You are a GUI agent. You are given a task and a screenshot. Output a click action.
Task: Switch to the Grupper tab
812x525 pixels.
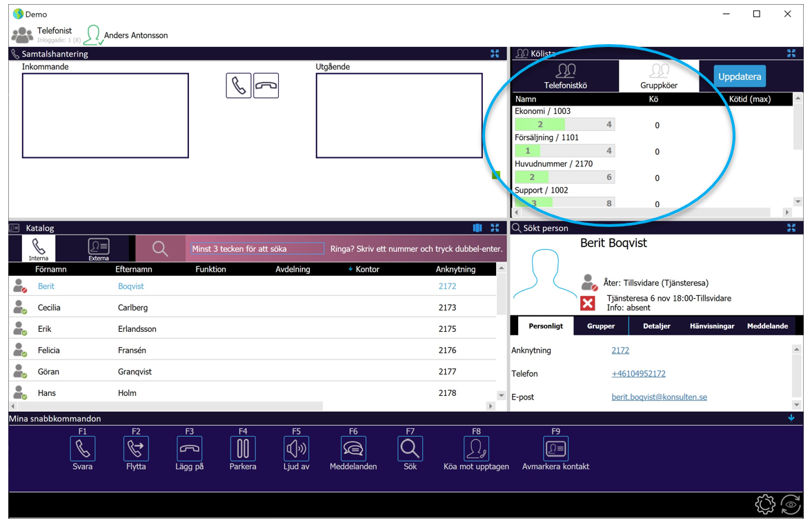pos(601,326)
